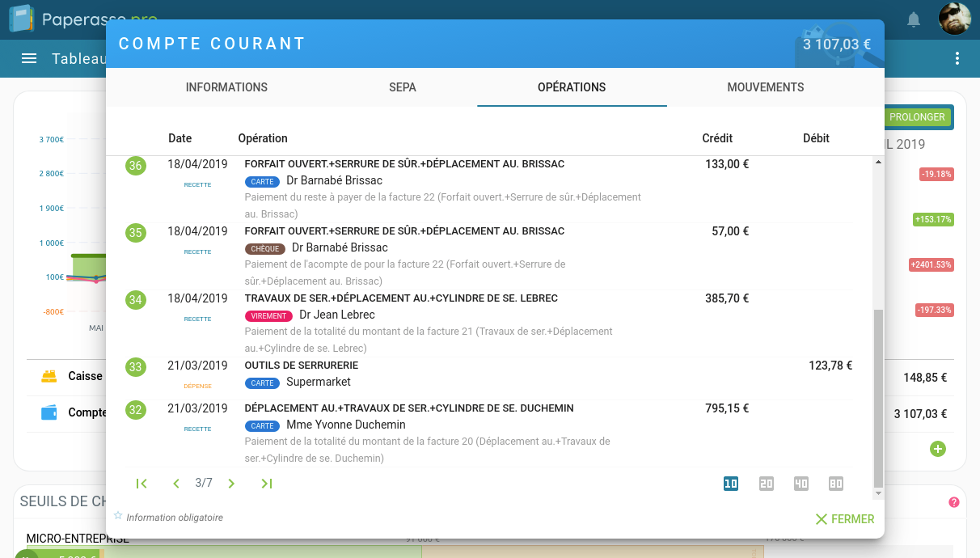The width and height of the screenshot is (980, 558).
Task: Open the three-dot overflow menu
Action: click(x=957, y=58)
